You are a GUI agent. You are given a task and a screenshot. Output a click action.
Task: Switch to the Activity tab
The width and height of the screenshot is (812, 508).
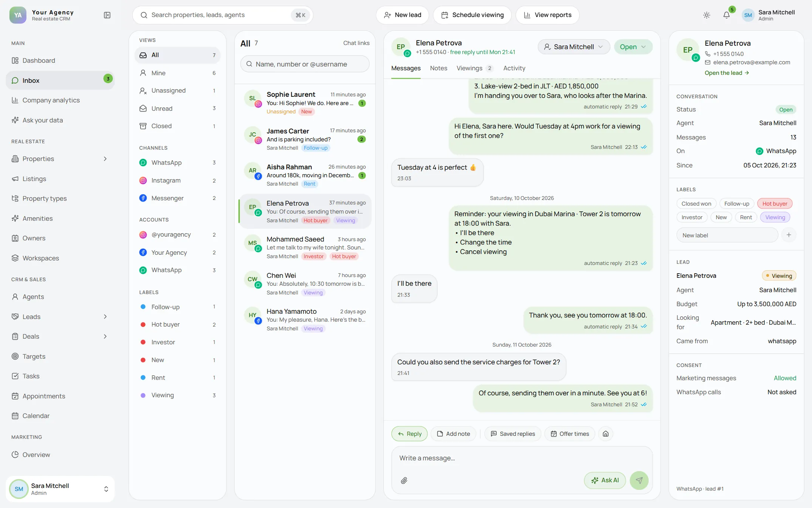point(514,68)
